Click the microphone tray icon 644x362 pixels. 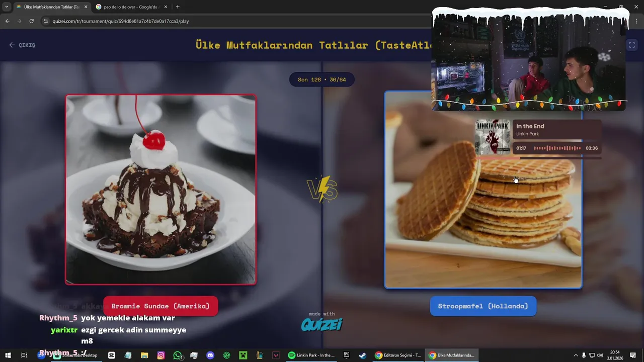click(x=584, y=355)
